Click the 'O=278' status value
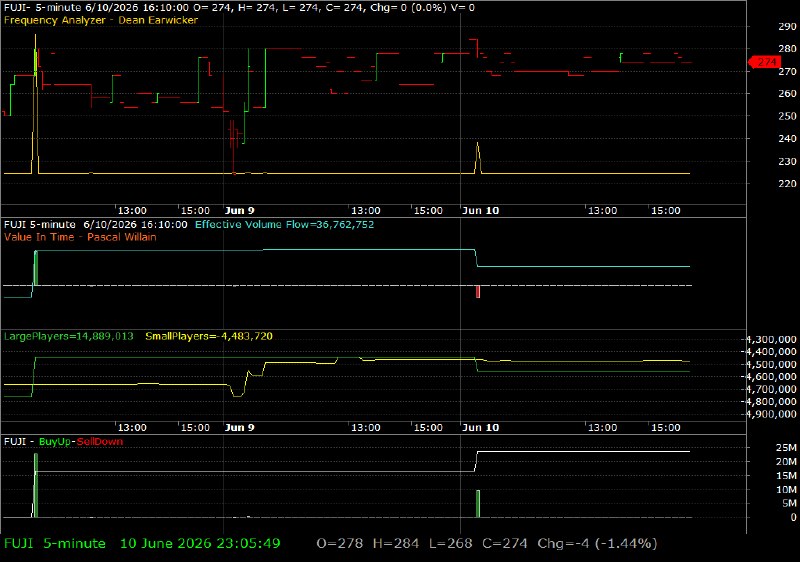 coord(340,544)
